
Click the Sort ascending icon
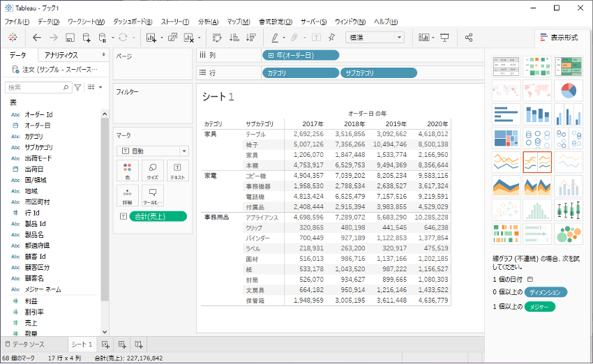coord(234,38)
